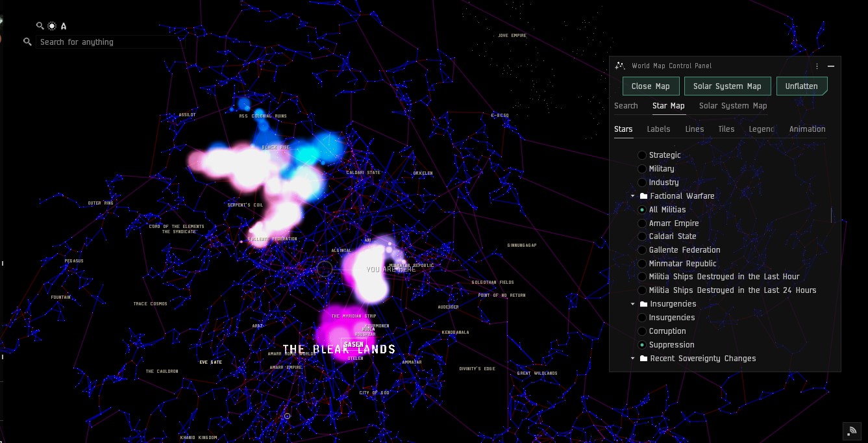Click the THE BLEAK LANDS region label
868x443 pixels.
[339, 349]
